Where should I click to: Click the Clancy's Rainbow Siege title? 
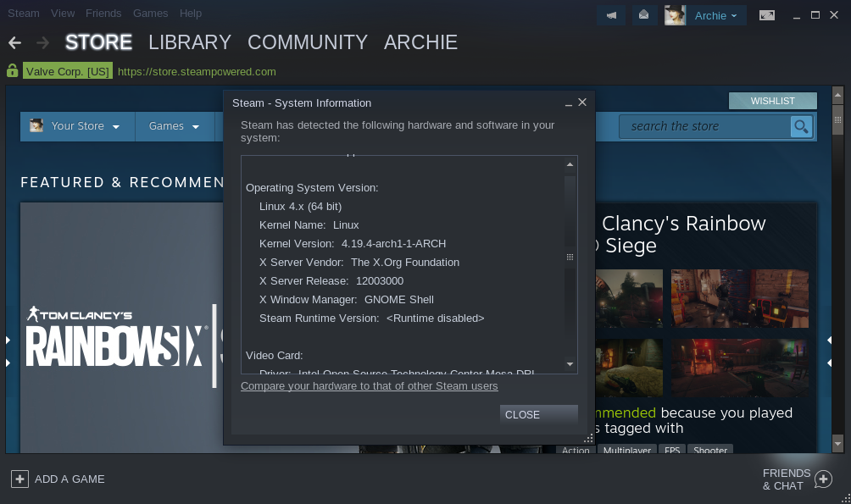pos(683,235)
